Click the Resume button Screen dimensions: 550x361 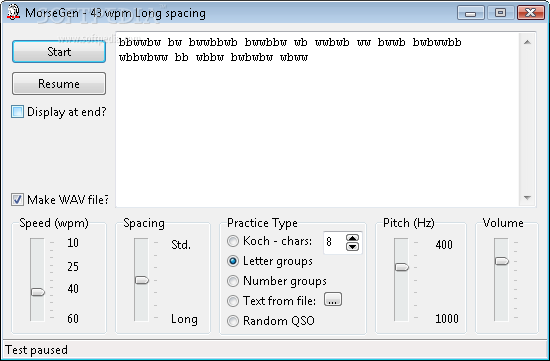pos(59,83)
